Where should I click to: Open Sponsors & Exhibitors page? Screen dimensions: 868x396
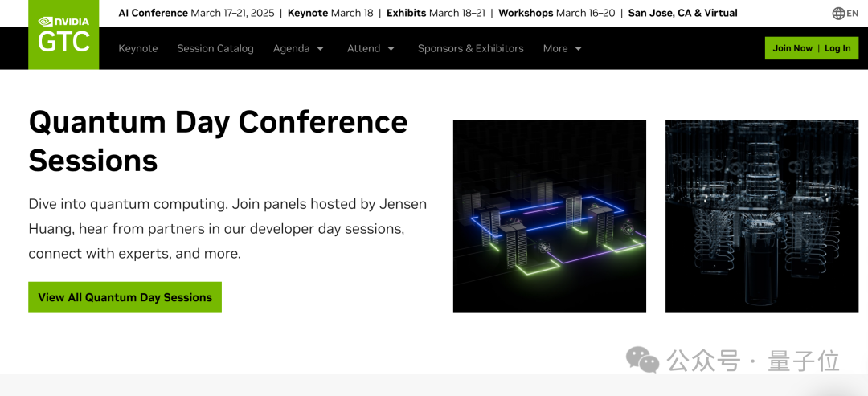point(470,49)
